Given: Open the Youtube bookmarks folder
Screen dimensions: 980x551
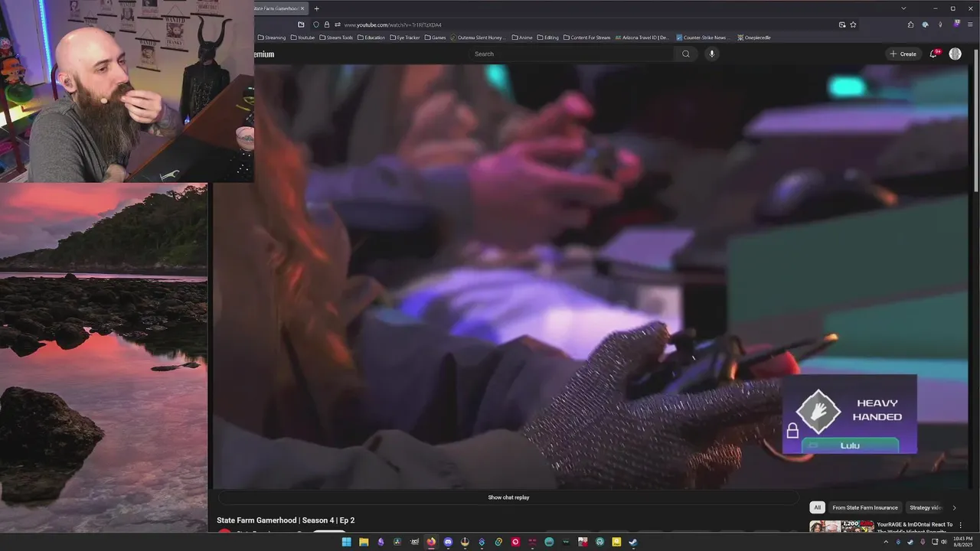Looking at the screenshot, I should pyautogui.click(x=302, y=37).
